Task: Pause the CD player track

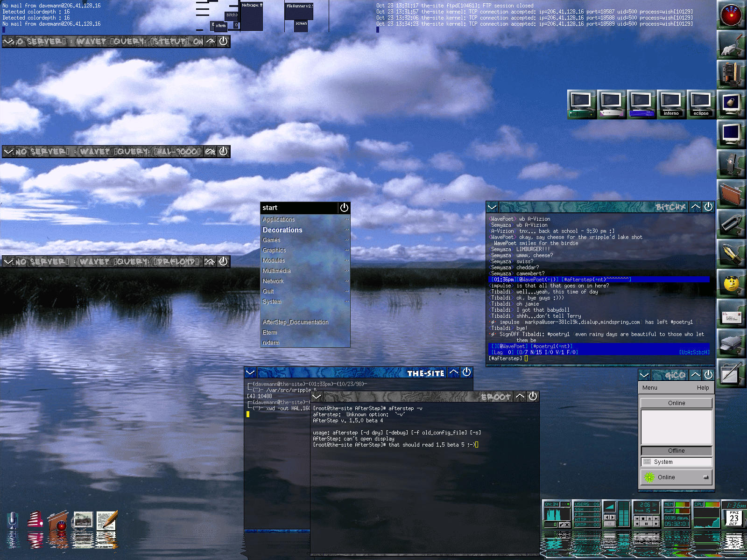Action: coord(646,524)
